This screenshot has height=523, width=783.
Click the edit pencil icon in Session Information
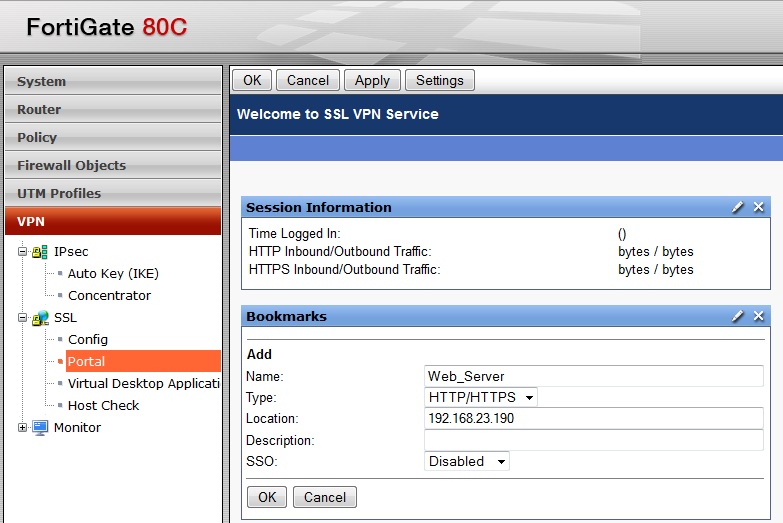(738, 207)
